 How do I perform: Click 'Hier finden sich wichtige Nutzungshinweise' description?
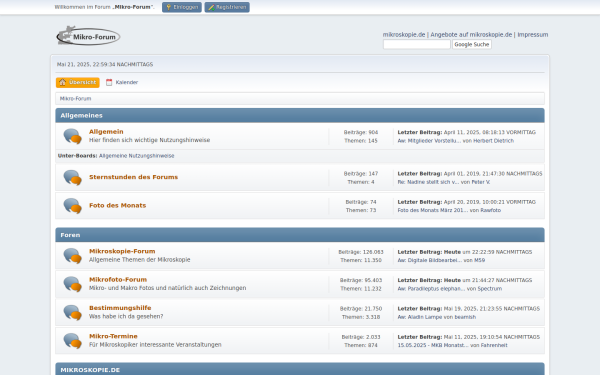click(x=150, y=140)
